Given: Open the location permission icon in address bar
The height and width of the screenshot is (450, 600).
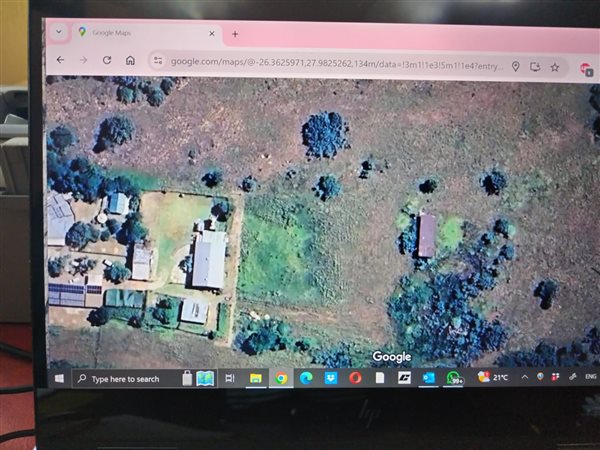Looking at the screenshot, I should pyautogui.click(x=515, y=67).
